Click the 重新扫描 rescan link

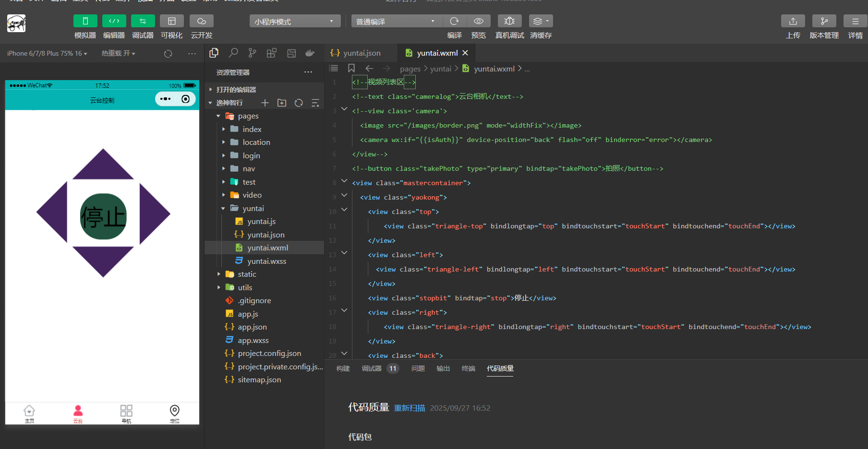pyautogui.click(x=410, y=408)
